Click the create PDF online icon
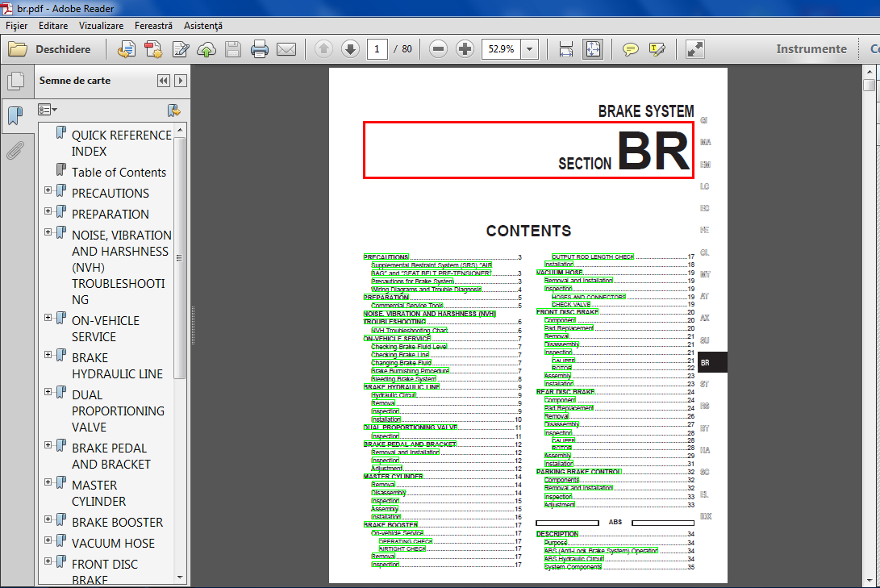This screenshot has height=588, width=880. coord(127,49)
